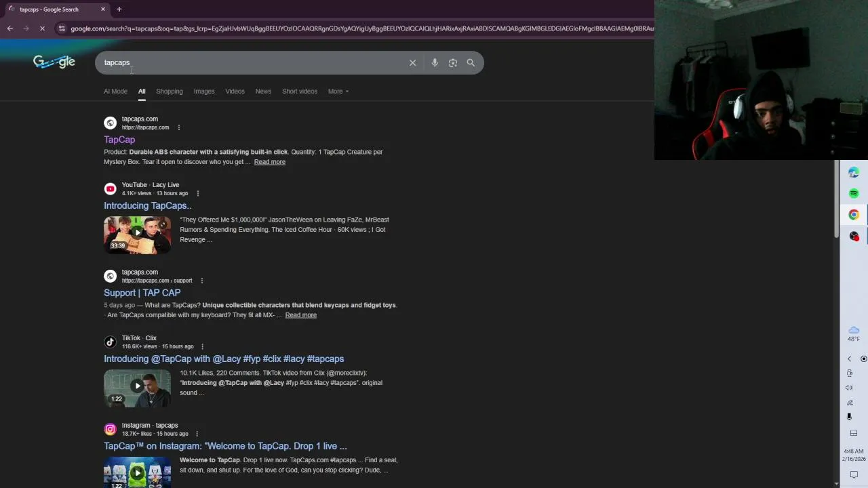This screenshot has width=868, height=488.
Task: Open options for TikTok Clix result
Action: (x=202, y=346)
